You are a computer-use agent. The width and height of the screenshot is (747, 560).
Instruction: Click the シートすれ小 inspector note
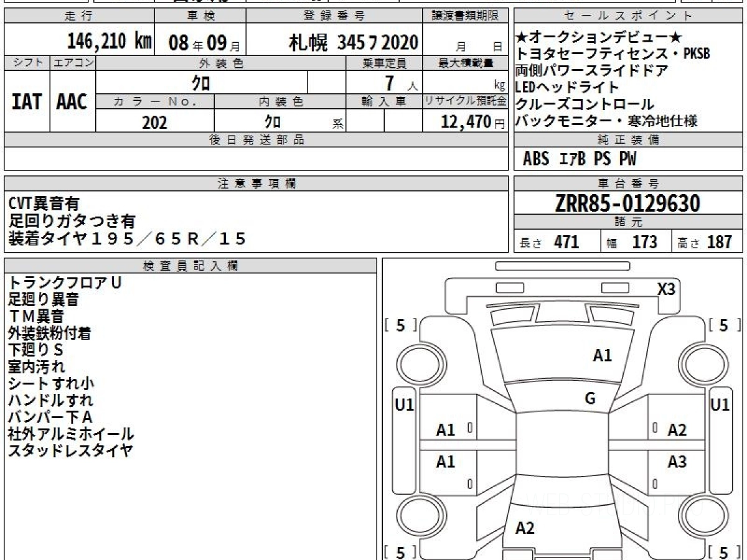pyautogui.click(x=52, y=383)
